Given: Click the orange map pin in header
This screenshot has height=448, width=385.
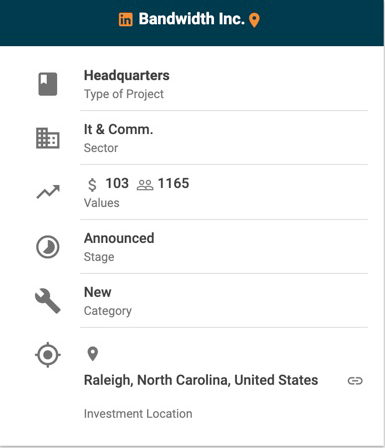Looking at the screenshot, I should coord(254,20).
